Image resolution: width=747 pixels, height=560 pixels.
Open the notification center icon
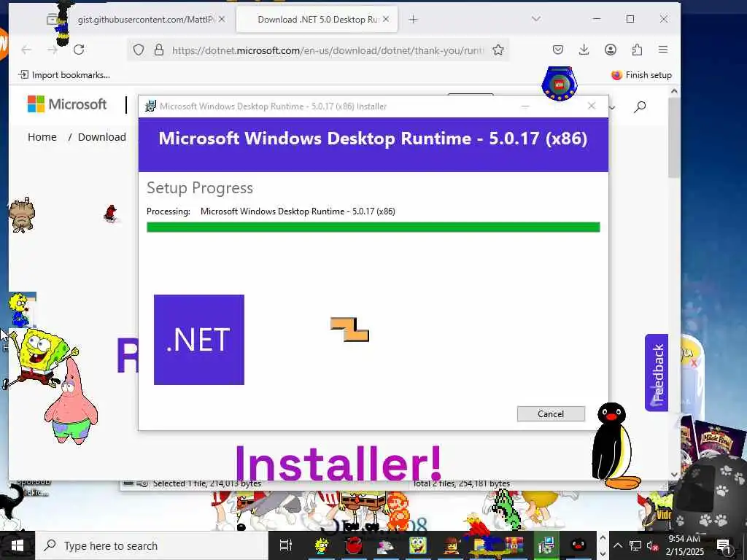[x=724, y=546]
